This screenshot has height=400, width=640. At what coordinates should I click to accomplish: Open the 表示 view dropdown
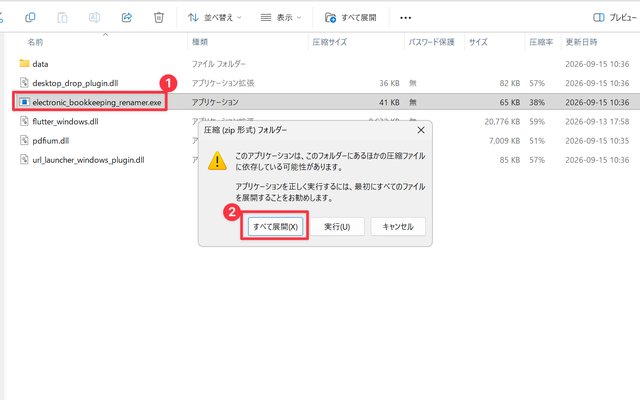(281, 18)
